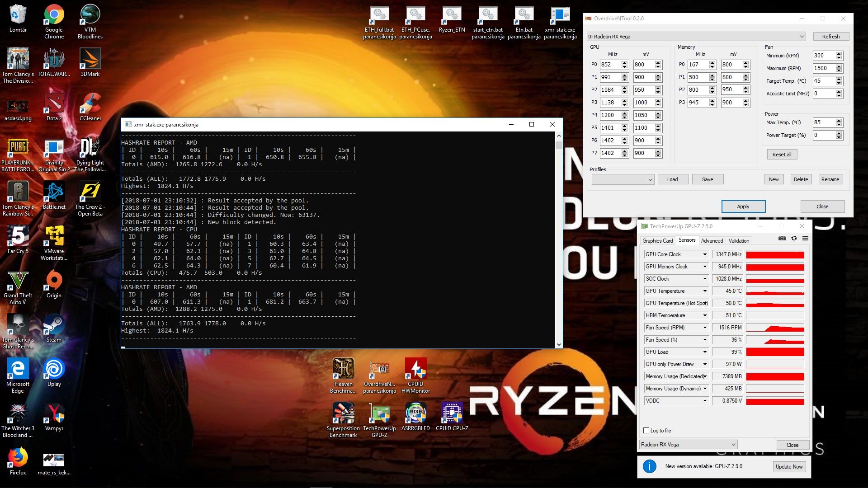This screenshot has width=868, height=488.
Task: Open GPU Memory Clock sensor dropdown
Action: [x=705, y=267]
